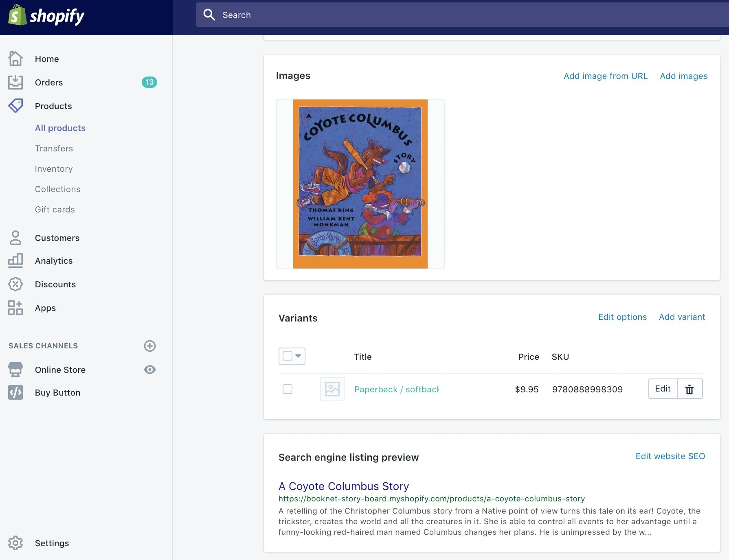Delete the Paperback variant with trash icon
729x560 pixels.
(689, 389)
